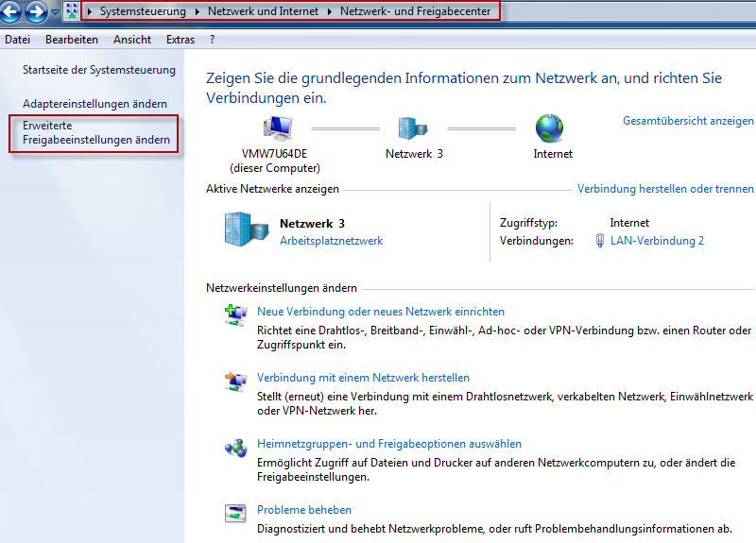Click Verbindung herstellen oder trennen
Viewport: 756px width, 543px height.
pyautogui.click(x=665, y=189)
